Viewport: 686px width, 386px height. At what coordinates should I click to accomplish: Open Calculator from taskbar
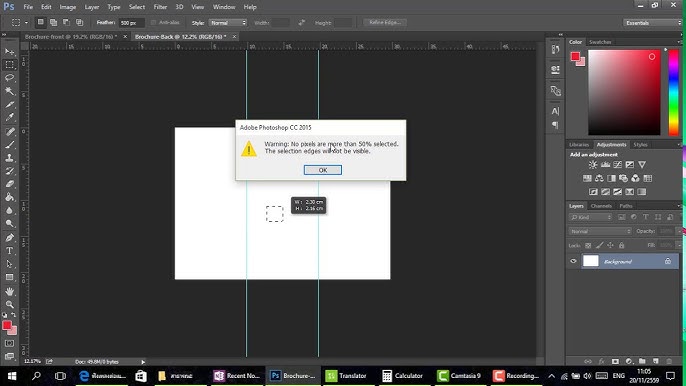402,375
